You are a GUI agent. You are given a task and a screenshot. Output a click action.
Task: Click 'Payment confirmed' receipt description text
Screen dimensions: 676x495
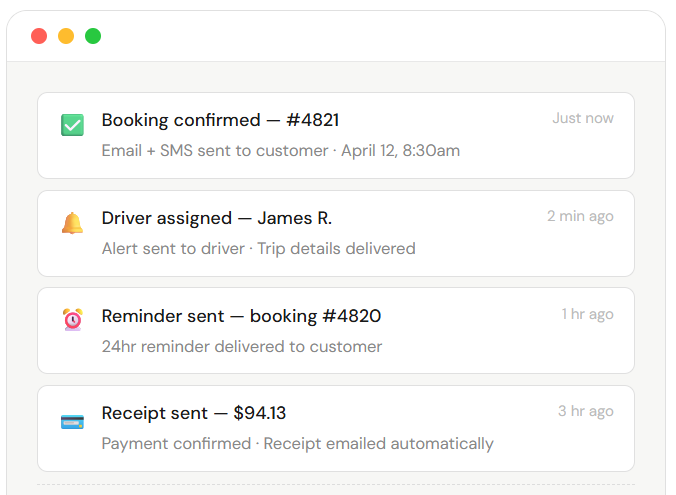point(176,443)
